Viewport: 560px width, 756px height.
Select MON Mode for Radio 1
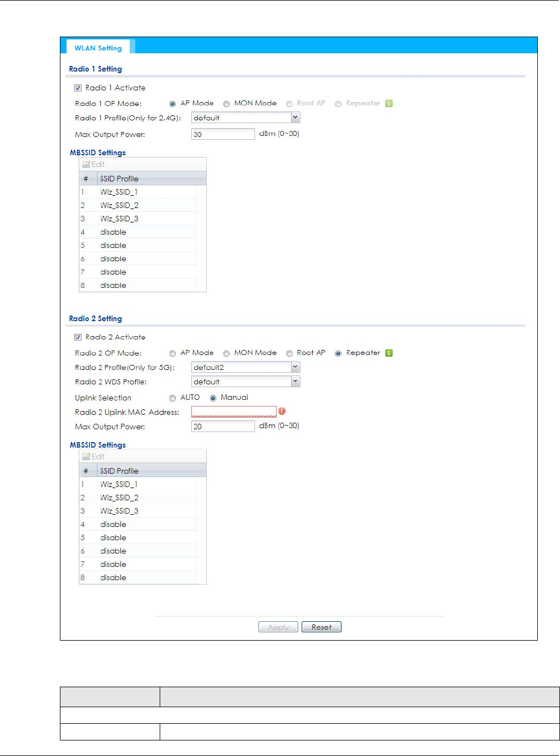point(226,104)
